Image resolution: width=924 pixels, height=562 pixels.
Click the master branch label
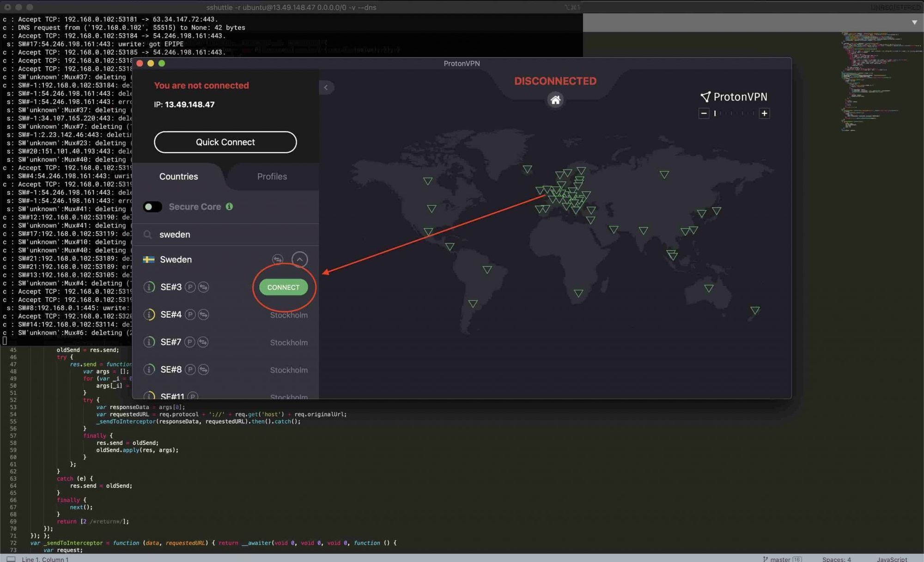click(780, 559)
